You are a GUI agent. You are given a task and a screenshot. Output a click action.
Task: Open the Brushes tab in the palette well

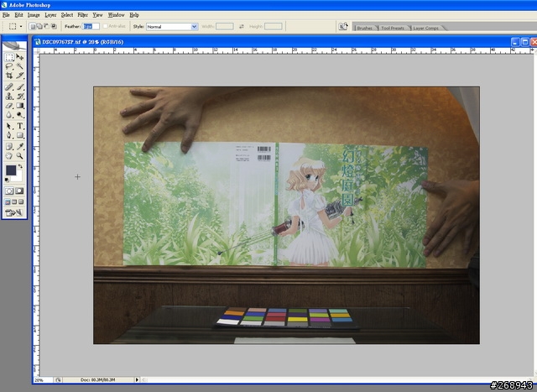pos(365,28)
